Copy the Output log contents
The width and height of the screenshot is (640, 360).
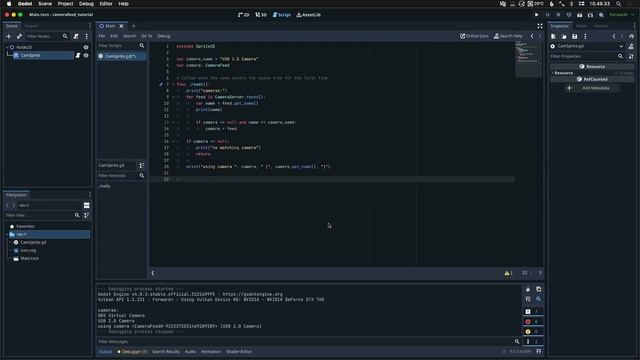pyautogui.click(x=538, y=289)
